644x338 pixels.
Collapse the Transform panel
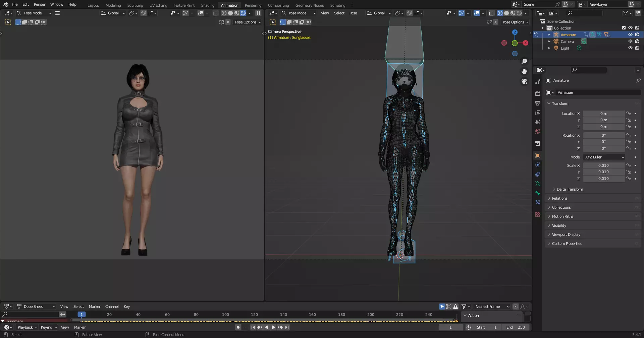click(x=560, y=104)
